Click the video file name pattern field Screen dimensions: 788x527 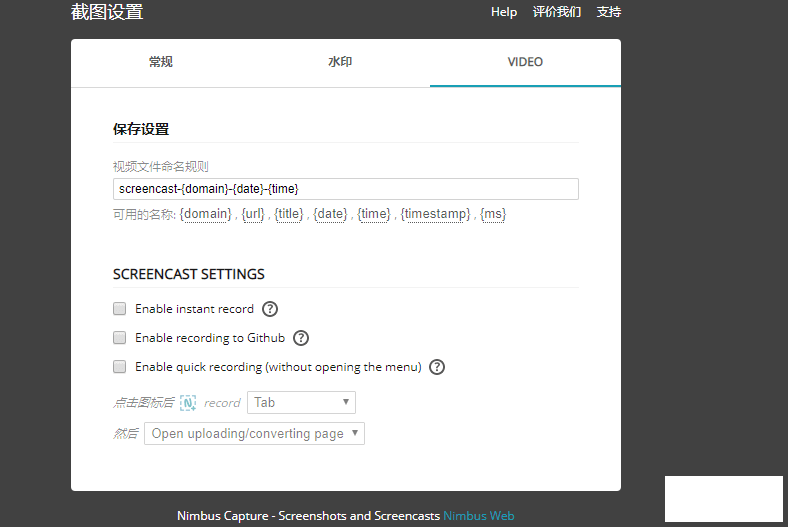[345, 189]
